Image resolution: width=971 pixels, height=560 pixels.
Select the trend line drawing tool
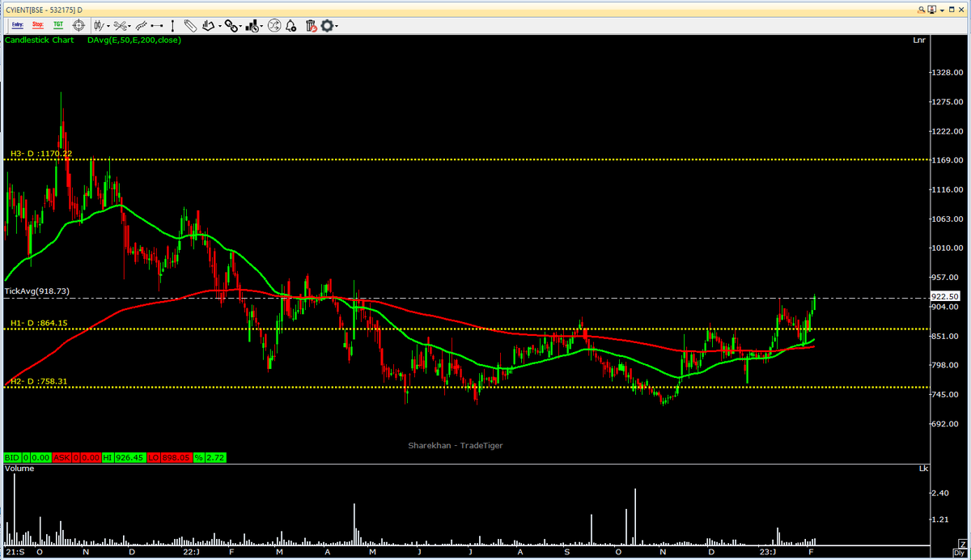[x=141, y=26]
